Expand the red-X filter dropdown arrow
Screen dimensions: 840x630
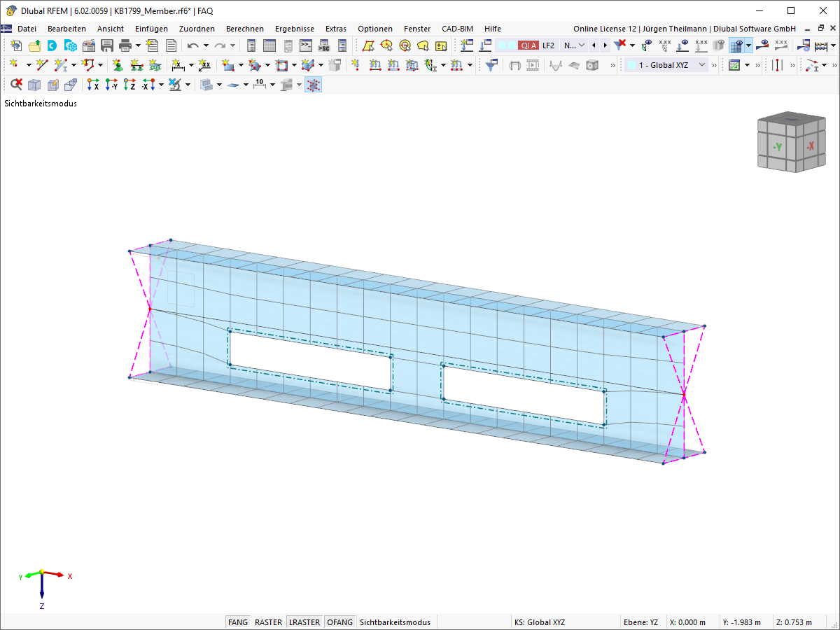pos(632,45)
